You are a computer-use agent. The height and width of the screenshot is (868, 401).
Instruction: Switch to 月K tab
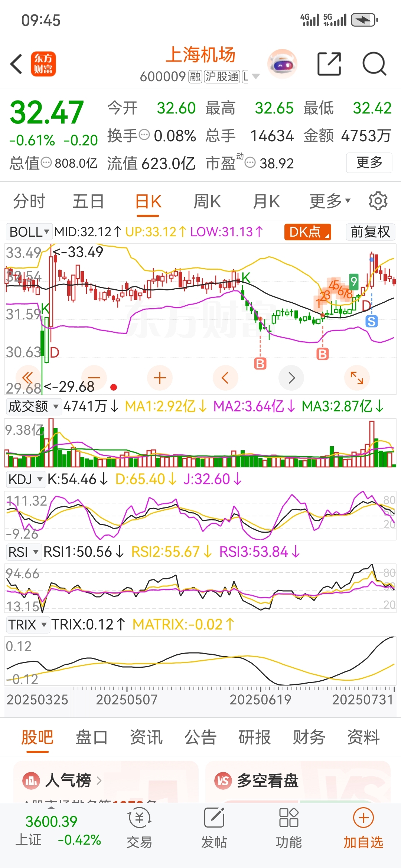point(266,202)
